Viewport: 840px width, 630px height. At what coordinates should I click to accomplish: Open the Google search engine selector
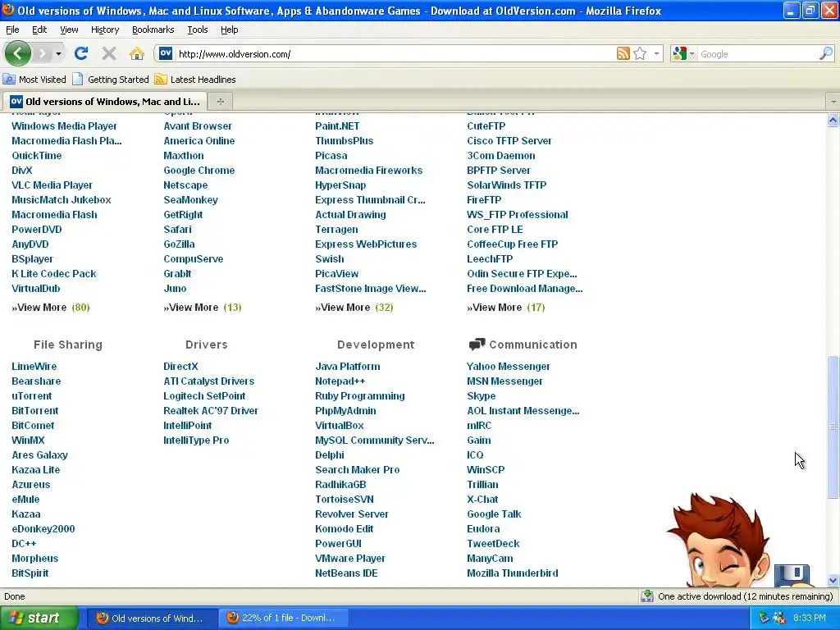click(683, 53)
